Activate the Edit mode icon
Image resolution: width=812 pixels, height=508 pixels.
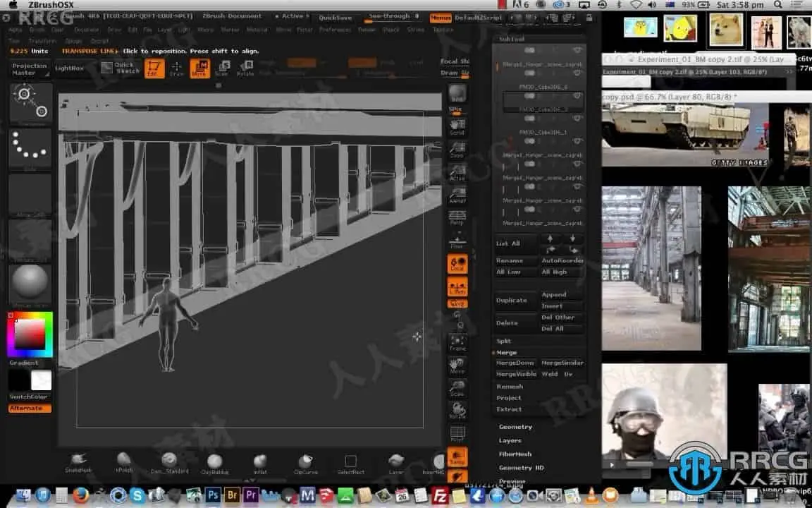coord(154,68)
